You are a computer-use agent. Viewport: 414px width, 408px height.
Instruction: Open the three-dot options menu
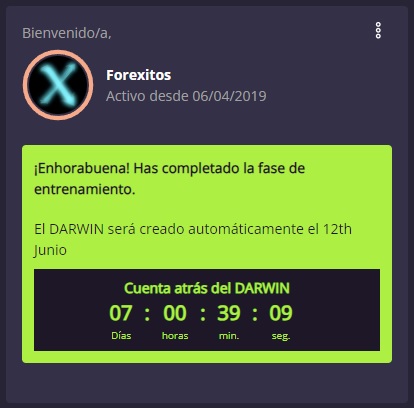378,31
